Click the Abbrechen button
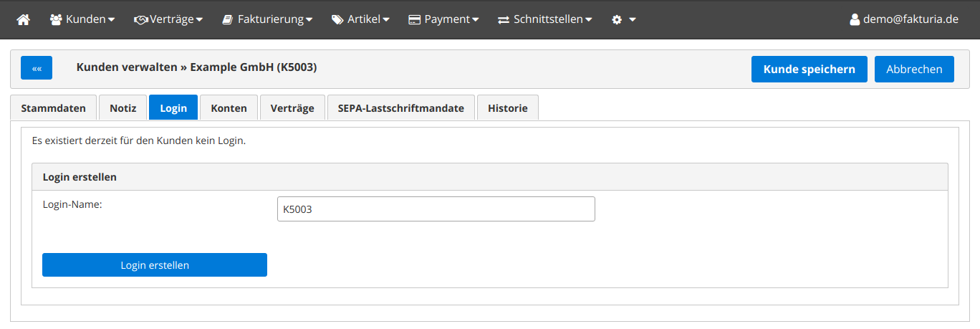980x329 pixels. pyautogui.click(x=914, y=70)
